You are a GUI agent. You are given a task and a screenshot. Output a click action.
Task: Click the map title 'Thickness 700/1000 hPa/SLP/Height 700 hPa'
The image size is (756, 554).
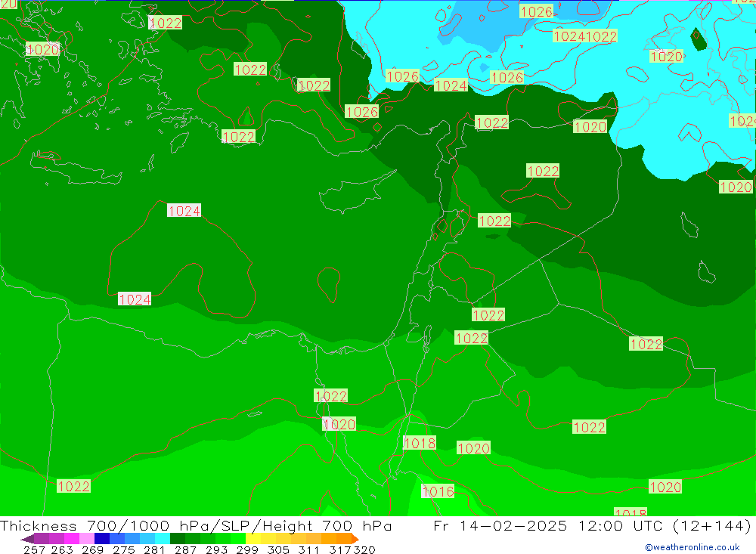(x=196, y=525)
